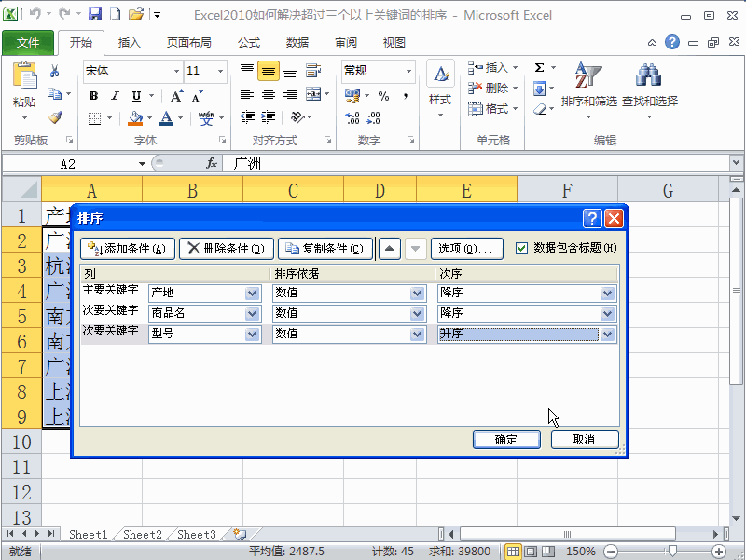Click Merge and Center icon
The image size is (746, 560).
pyautogui.click(x=313, y=94)
